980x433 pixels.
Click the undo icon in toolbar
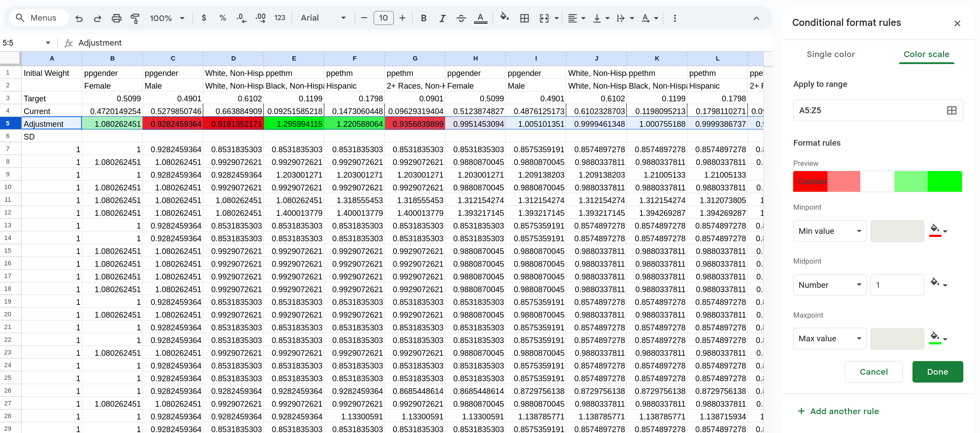79,18
